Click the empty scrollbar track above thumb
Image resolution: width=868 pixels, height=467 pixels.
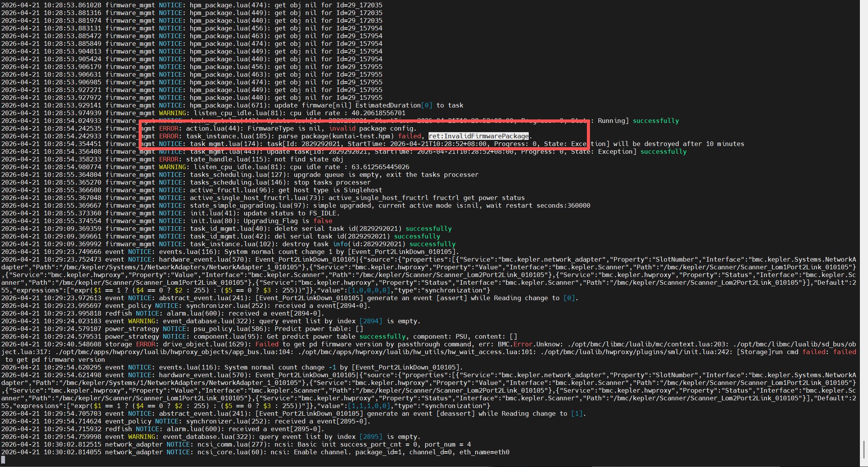click(x=863, y=231)
